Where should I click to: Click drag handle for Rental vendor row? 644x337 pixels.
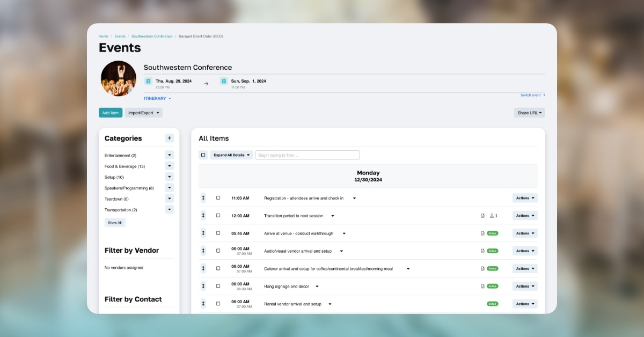[x=203, y=304]
